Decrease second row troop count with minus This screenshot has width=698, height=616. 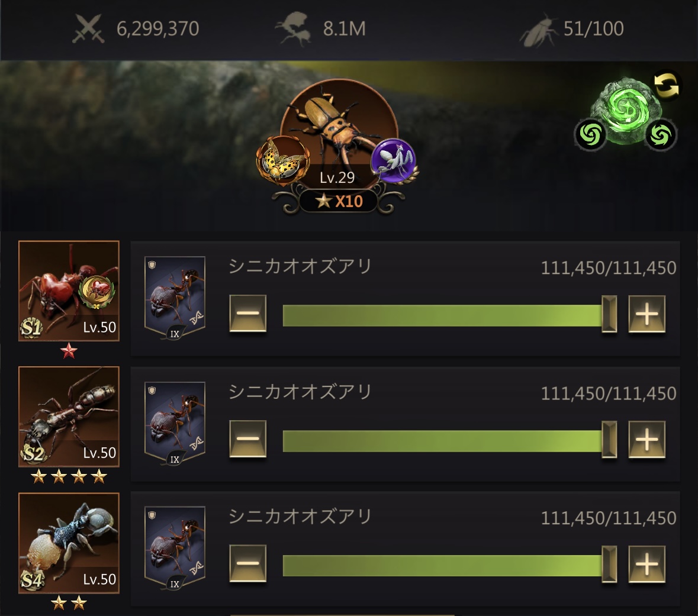point(248,439)
